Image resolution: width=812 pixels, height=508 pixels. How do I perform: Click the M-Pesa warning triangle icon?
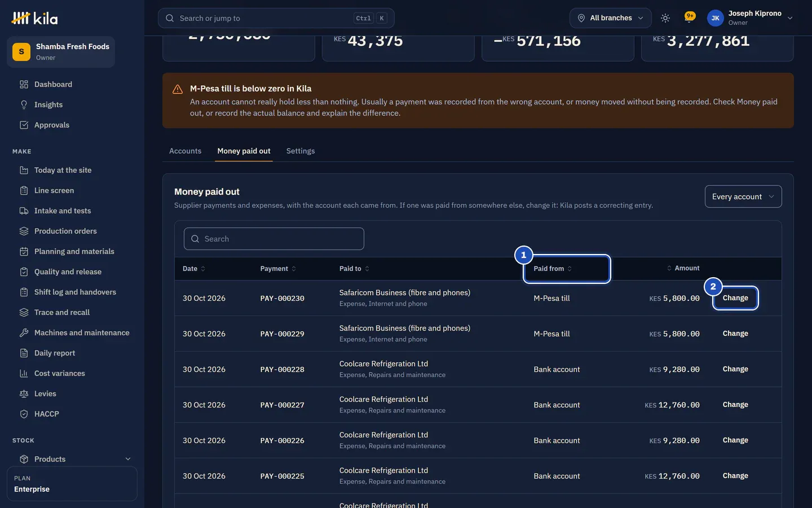(178, 89)
